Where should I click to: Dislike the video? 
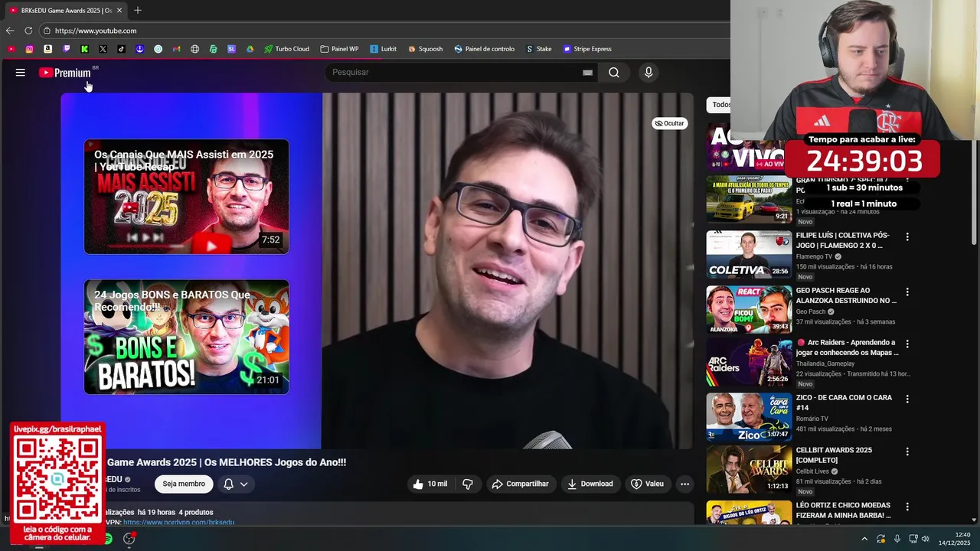[x=468, y=484]
